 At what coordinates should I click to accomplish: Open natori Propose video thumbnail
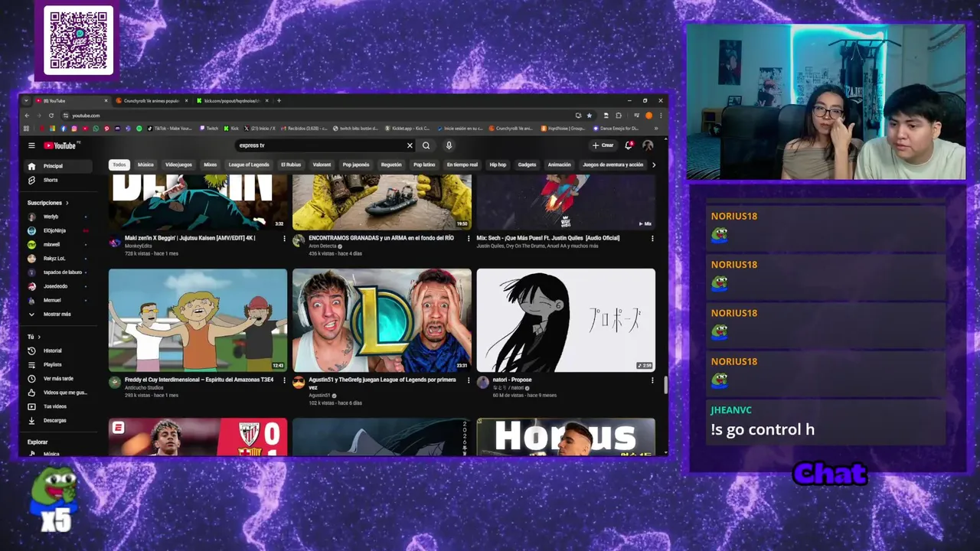pos(566,320)
